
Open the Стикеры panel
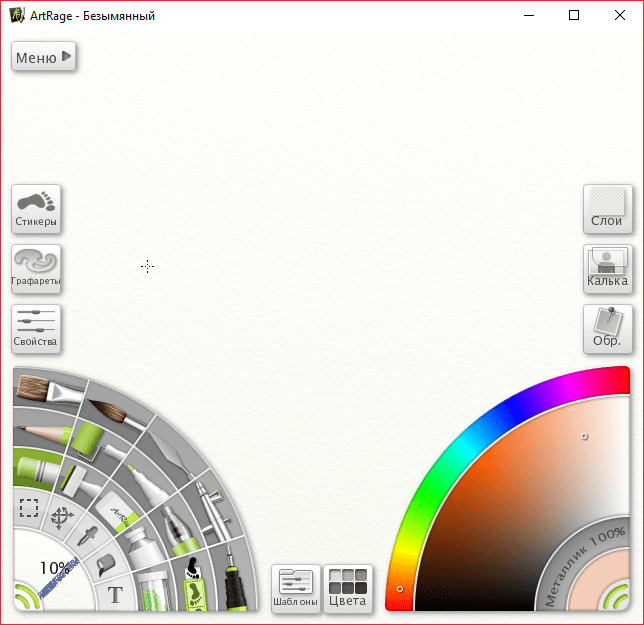coord(36,209)
